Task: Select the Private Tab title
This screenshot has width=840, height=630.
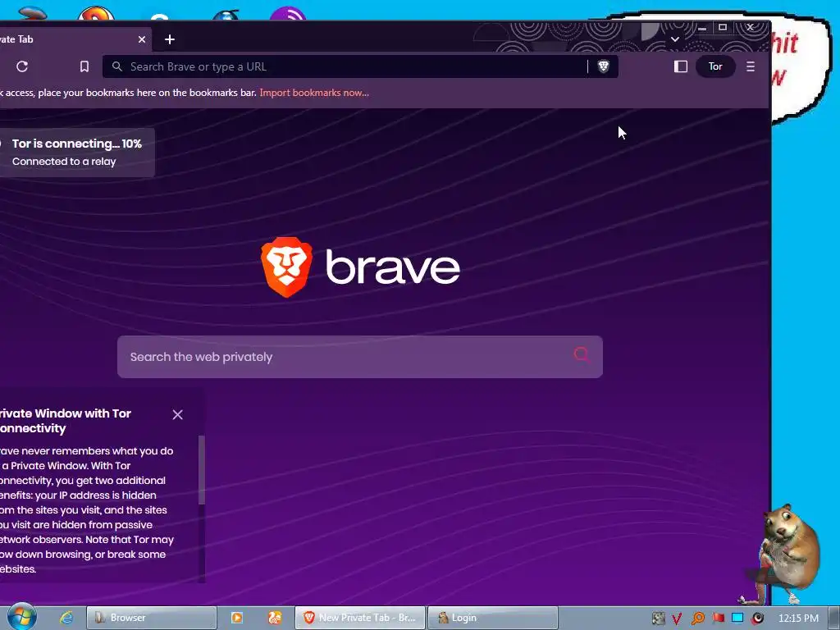Action: point(16,39)
